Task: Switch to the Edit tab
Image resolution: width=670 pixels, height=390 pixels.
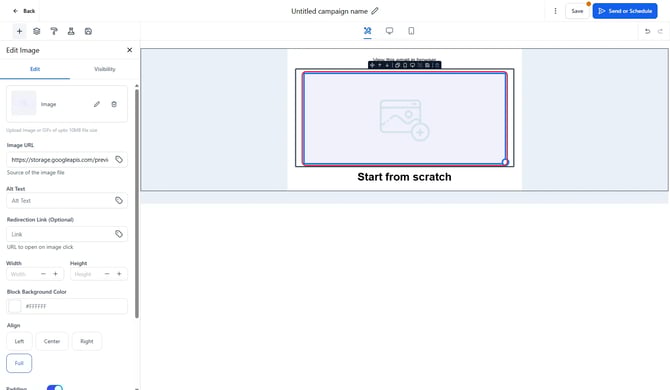Action: pyautogui.click(x=35, y=69)
